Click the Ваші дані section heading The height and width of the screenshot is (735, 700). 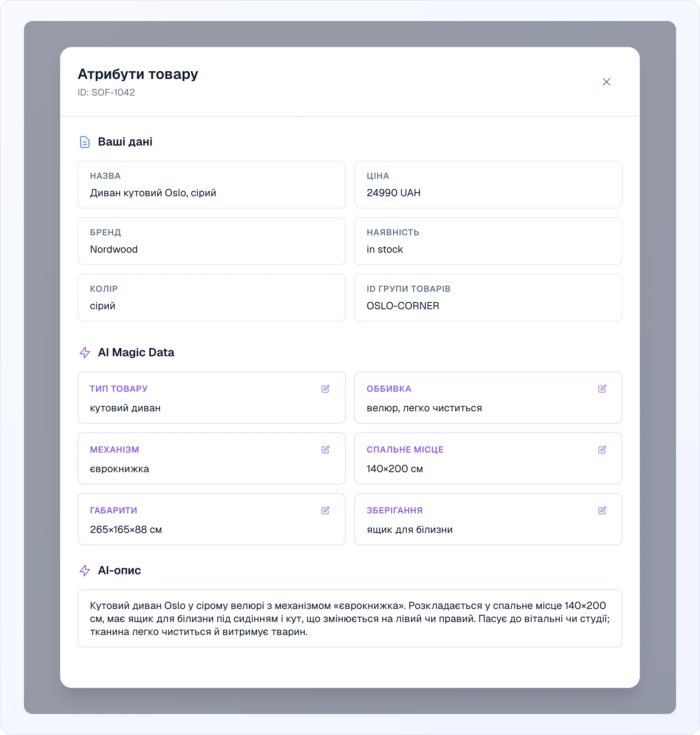pyautogui.click(x=125, y=142)
